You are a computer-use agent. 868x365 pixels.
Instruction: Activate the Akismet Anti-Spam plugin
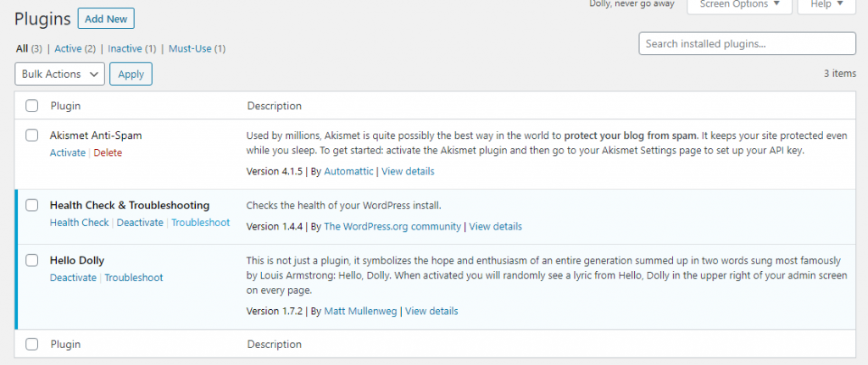[68, 152]
